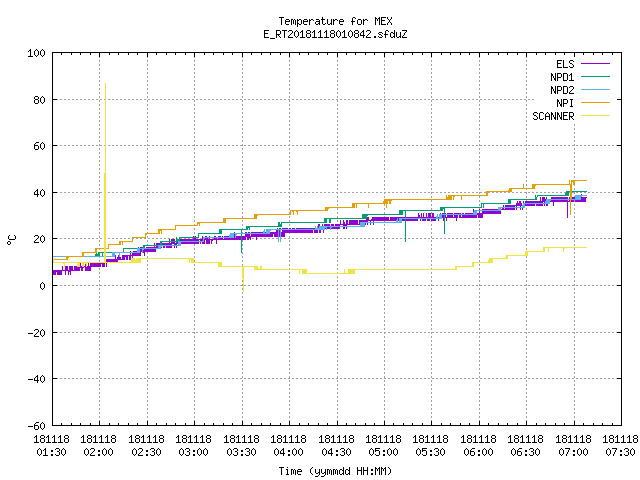The height and width of the screenshot is (480, 640).
Task: Click the orange NPI legend line sample
Action: (x=596, y=103)
